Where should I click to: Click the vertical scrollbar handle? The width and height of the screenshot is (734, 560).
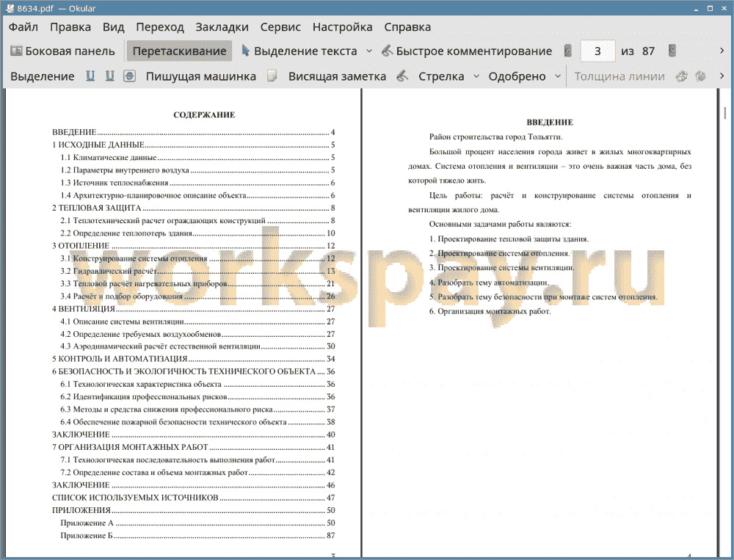[x=725, y=113]
